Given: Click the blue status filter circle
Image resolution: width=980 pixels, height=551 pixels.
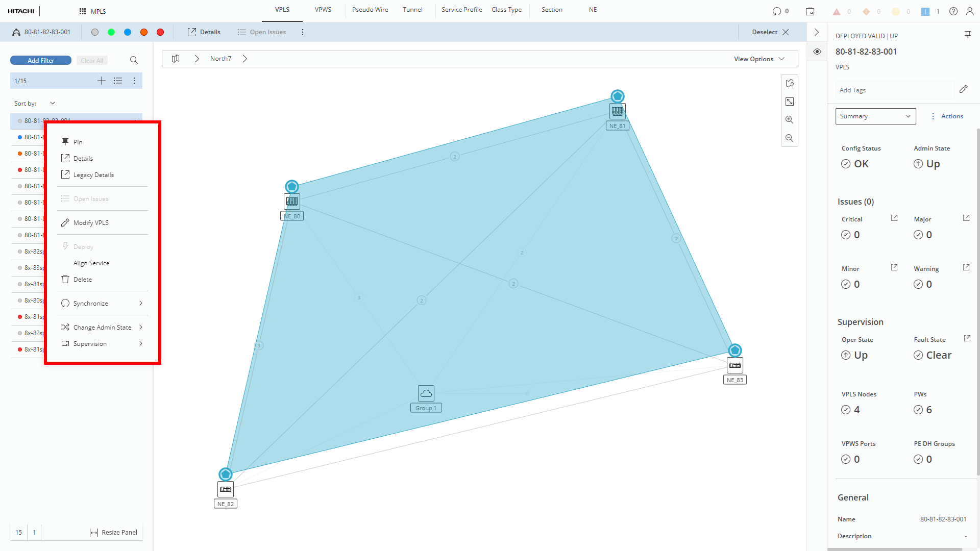Looking at the screenshot, I should 128,32.
